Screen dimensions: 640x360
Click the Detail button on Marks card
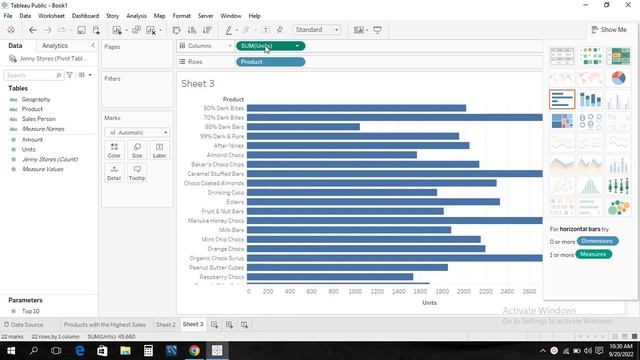coord(114,173)
